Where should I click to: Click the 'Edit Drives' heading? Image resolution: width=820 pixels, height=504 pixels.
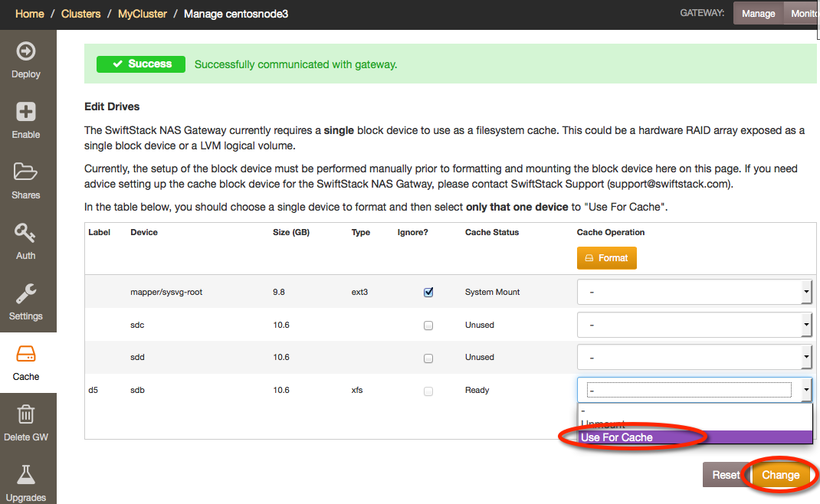112,106
